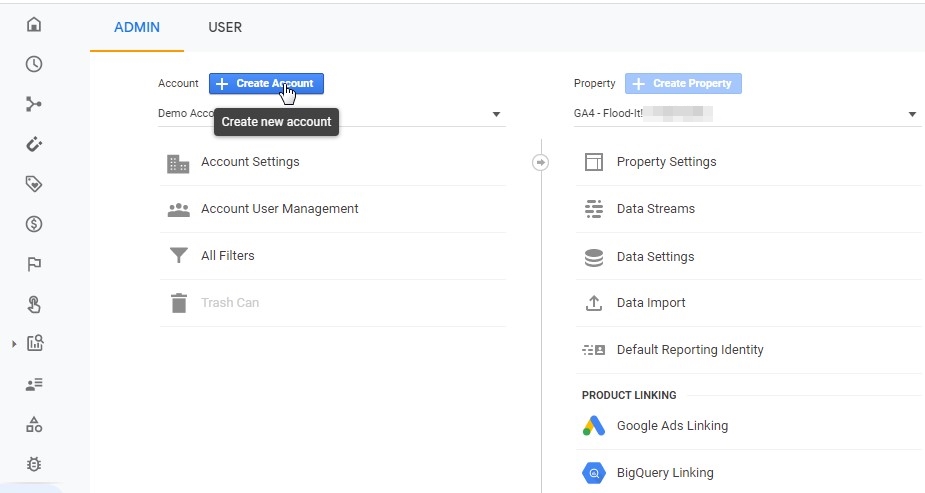
Task: Click the Data Streams icon
Action: click(x=594, y=209)
